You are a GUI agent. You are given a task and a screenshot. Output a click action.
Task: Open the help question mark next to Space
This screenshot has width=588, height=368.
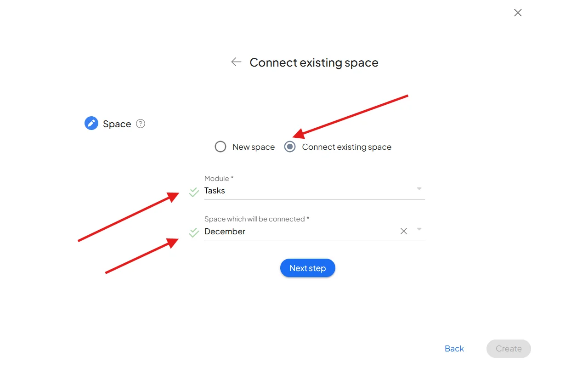point(141,124)
